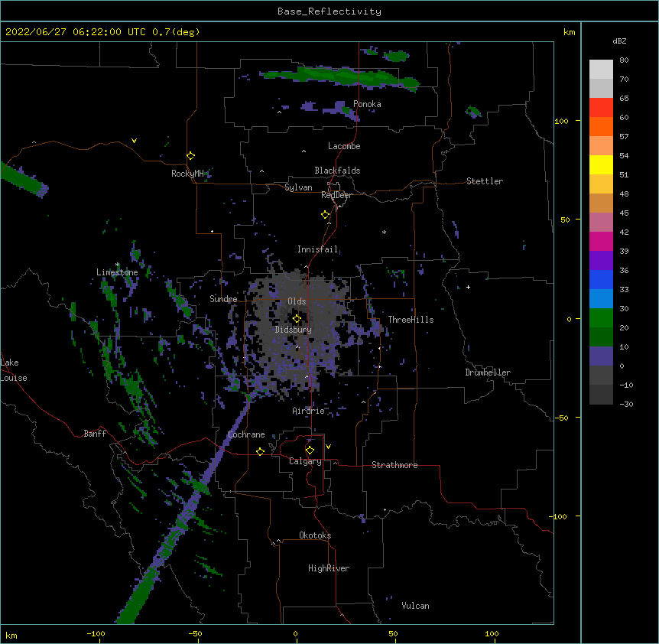
Task: Select the yellow radar marker between Olds and Didsbury
Action: 297,319
